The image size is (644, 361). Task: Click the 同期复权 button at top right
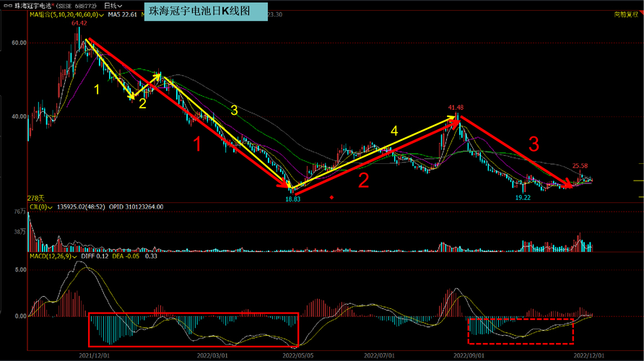(x=627, y=14)
